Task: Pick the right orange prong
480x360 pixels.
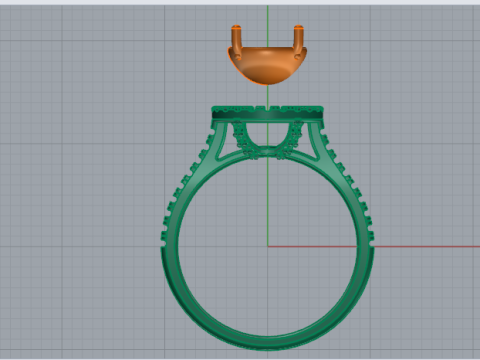Action: coord(298,42)
